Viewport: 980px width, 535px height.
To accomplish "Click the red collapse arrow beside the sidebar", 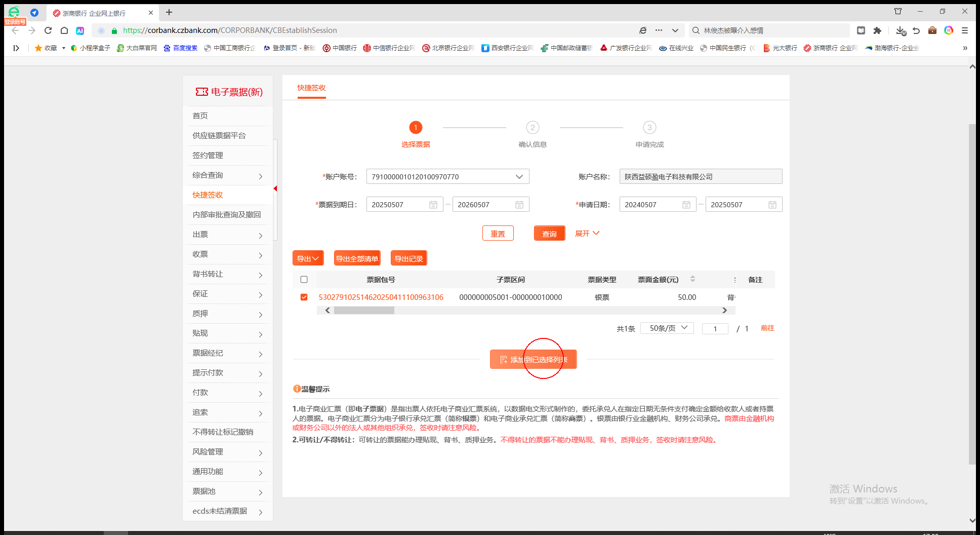I will [275, 189].
